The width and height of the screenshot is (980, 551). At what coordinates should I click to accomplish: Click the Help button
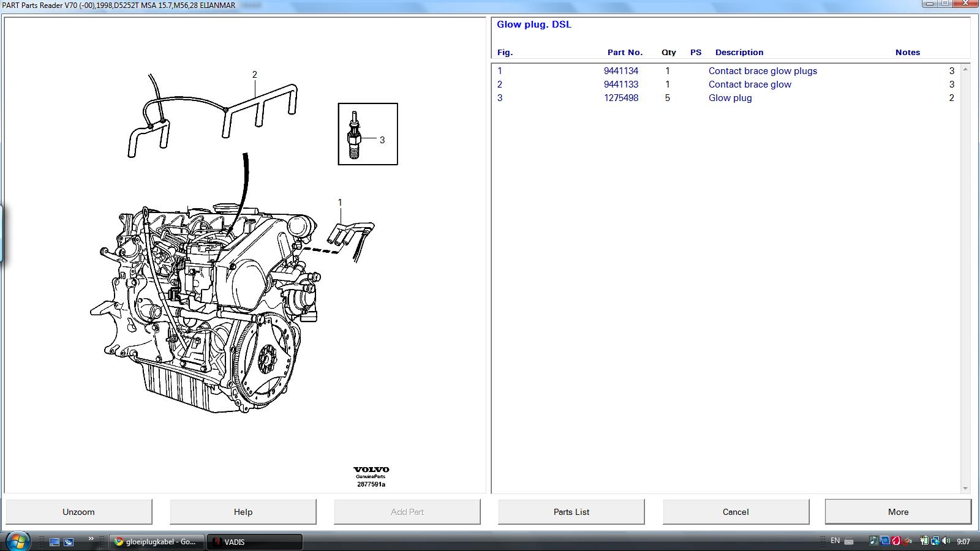point(243,512)
